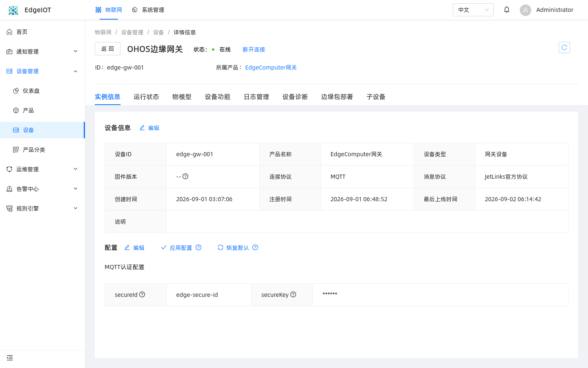Click the 2026-09-01 03:07:06 creation time
The height and width of the screenshot is (368, 588).
204,199
